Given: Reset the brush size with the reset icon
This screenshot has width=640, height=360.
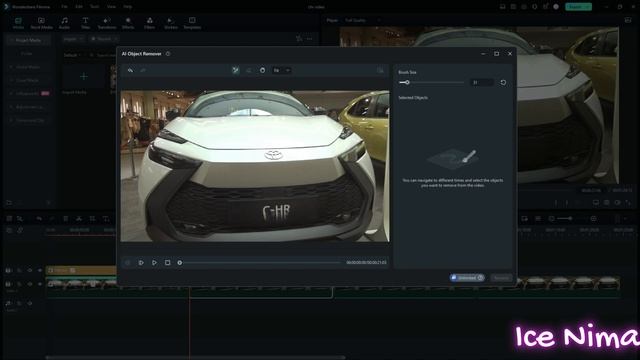Looking at the screenshot, I should 503,82.
